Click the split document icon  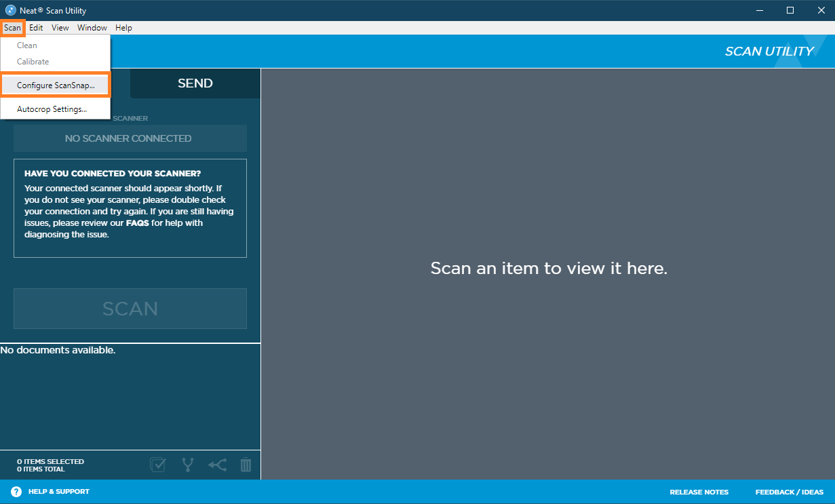coord(188,465)
